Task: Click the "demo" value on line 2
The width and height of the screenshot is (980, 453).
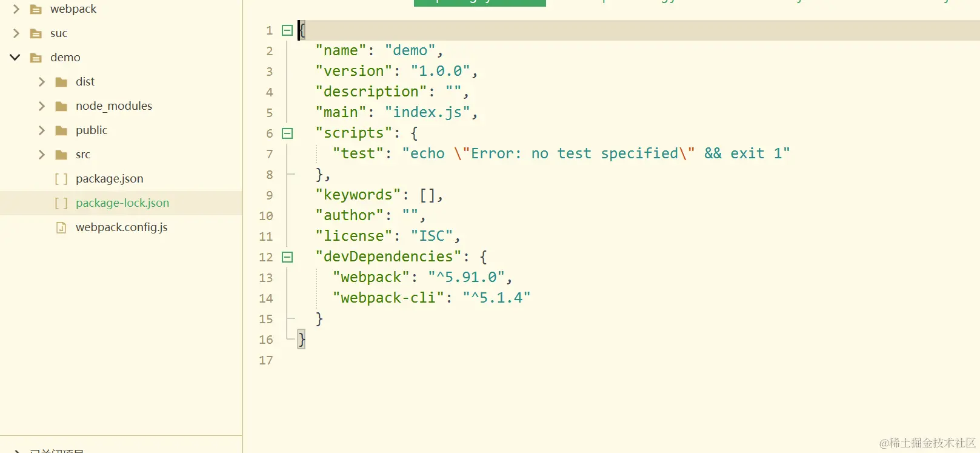Action: pyautogui.click(x=410, y=50)
